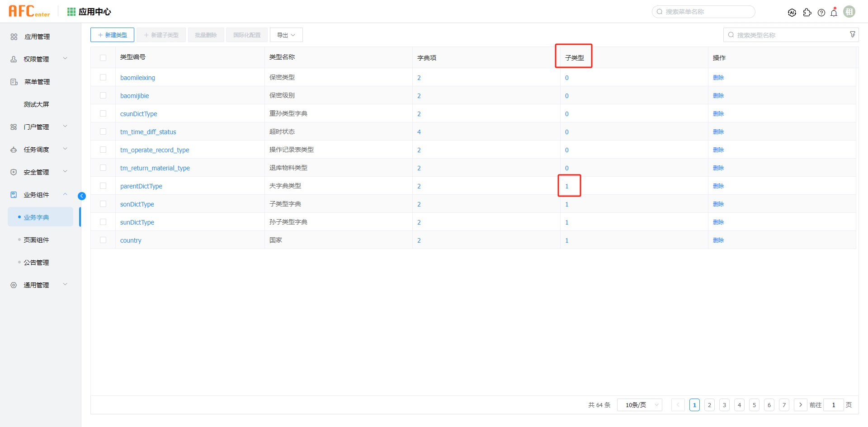Toggle the select-all checkbox in table header
Screen dimensions: 868x427
click(x=103, y=58)
